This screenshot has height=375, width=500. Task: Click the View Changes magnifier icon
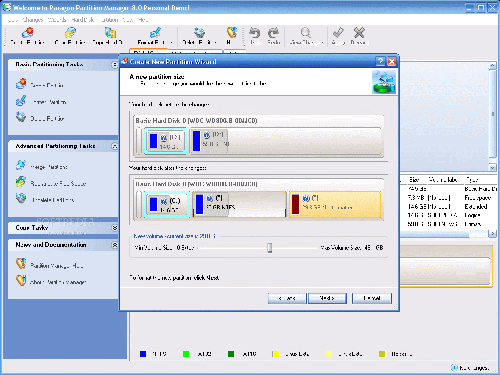click(x=306, y=33)
